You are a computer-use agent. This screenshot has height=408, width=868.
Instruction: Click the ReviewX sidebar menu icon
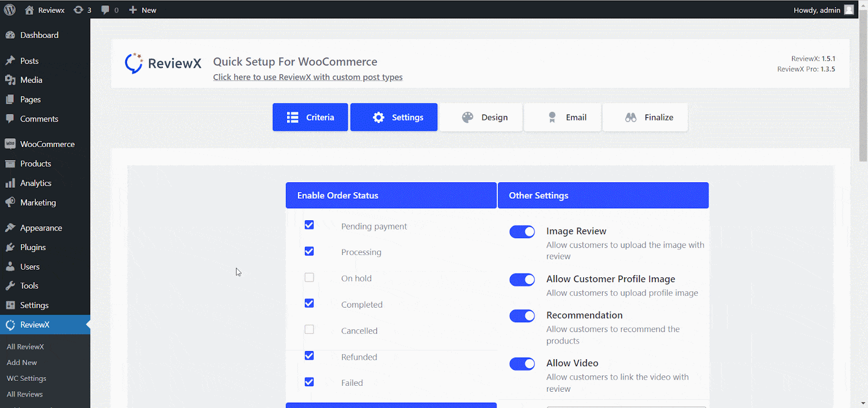coord(10,324)
